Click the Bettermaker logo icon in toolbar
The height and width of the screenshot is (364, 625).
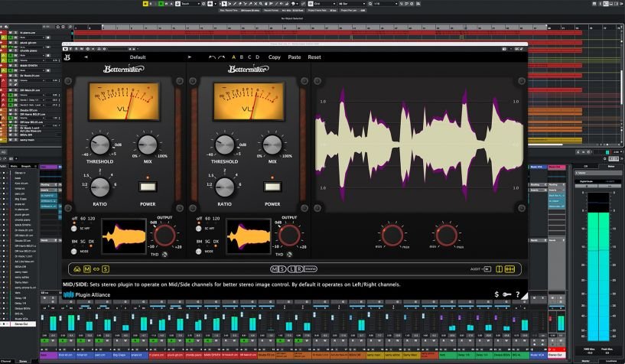pyautogui.click(x=67, y=57)
